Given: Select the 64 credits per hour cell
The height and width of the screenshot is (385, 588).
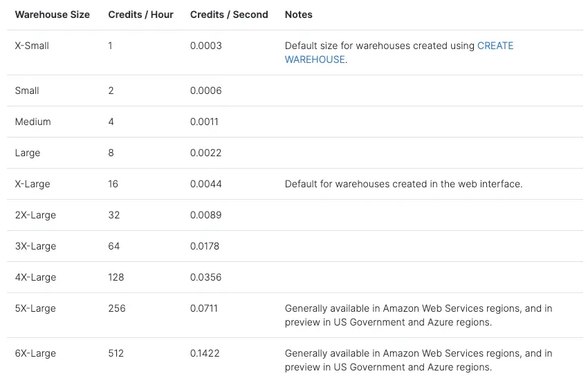Looking at the screenshot, I should click(x=114, y=246).
